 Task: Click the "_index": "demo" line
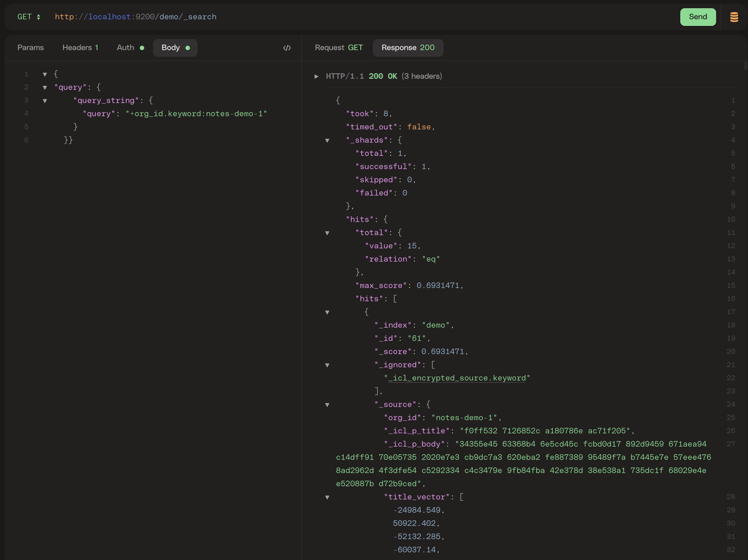(414, 325)
